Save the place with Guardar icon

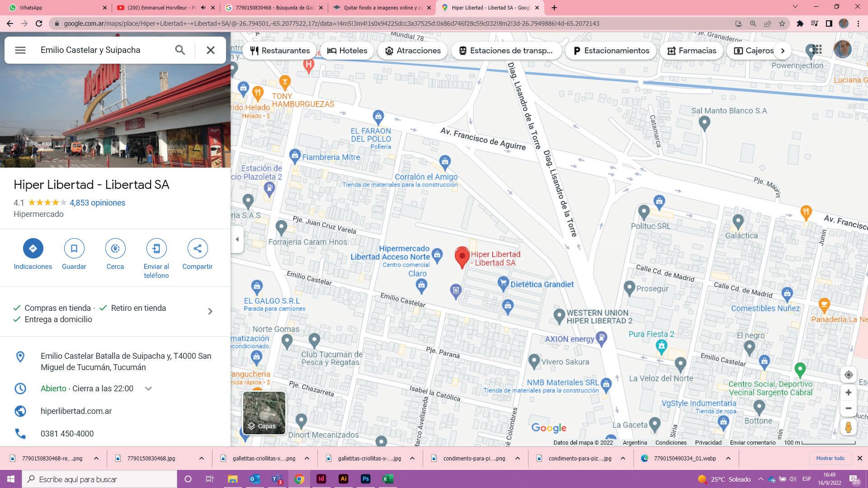point(74,248)
